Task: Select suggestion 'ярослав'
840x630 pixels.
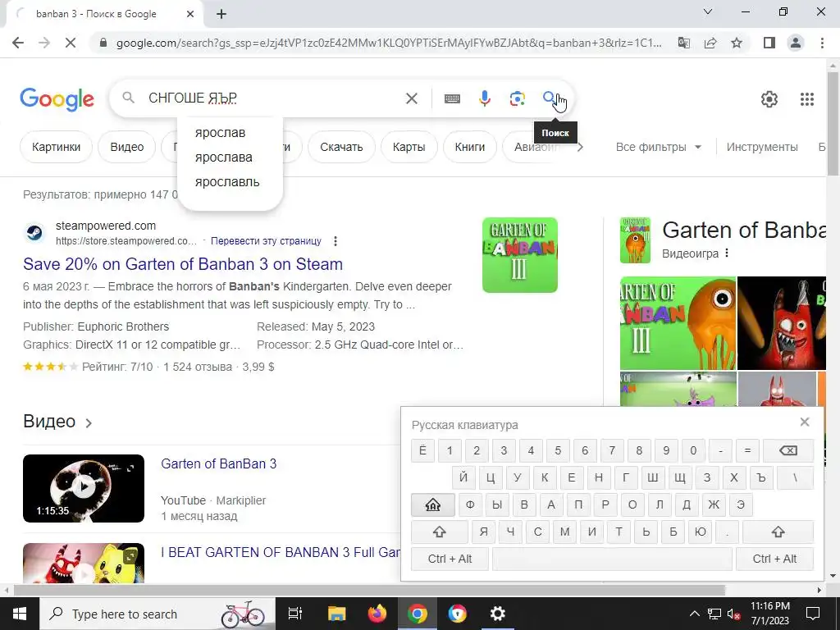Action: (x=220, y=132)
